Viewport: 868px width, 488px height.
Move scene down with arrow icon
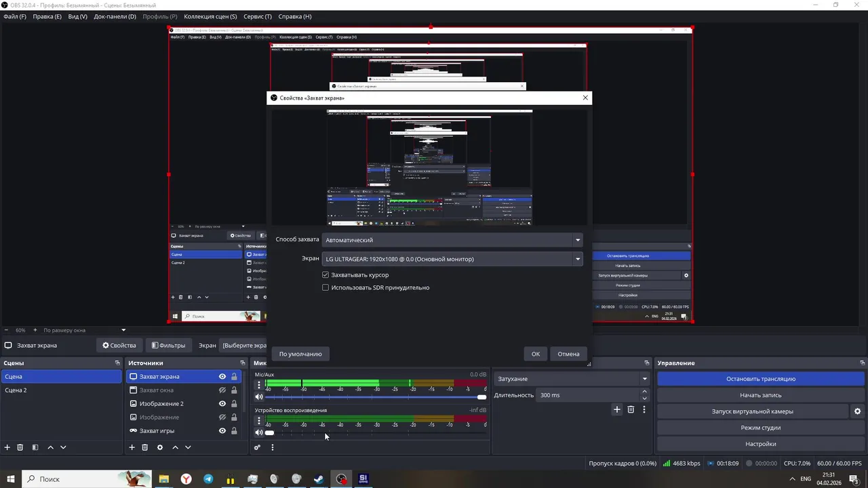tap(64, 447)
